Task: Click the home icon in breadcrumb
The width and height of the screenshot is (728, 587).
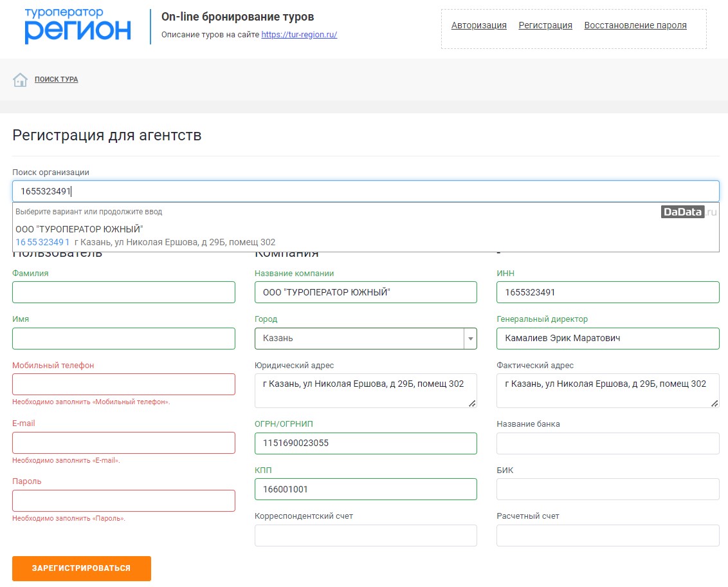Action: tap(20, 80)
